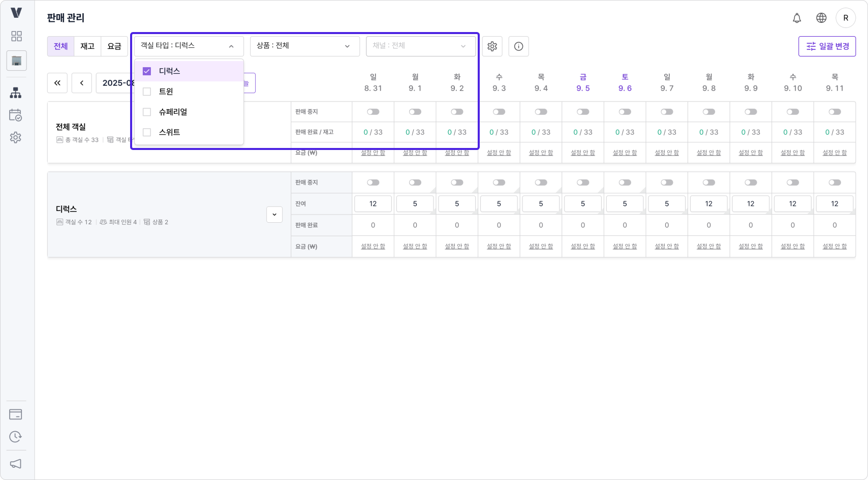Open the history clock sidebar icon
The width and height of the screenshot is (868, 480).
[x=16, y=437]
